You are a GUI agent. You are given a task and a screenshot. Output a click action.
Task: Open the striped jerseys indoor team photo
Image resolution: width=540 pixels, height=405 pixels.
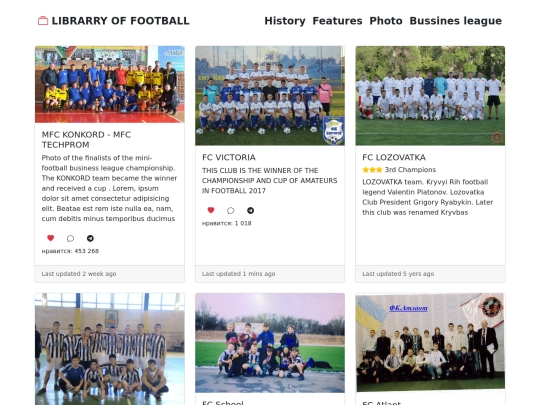coord(110,349)
